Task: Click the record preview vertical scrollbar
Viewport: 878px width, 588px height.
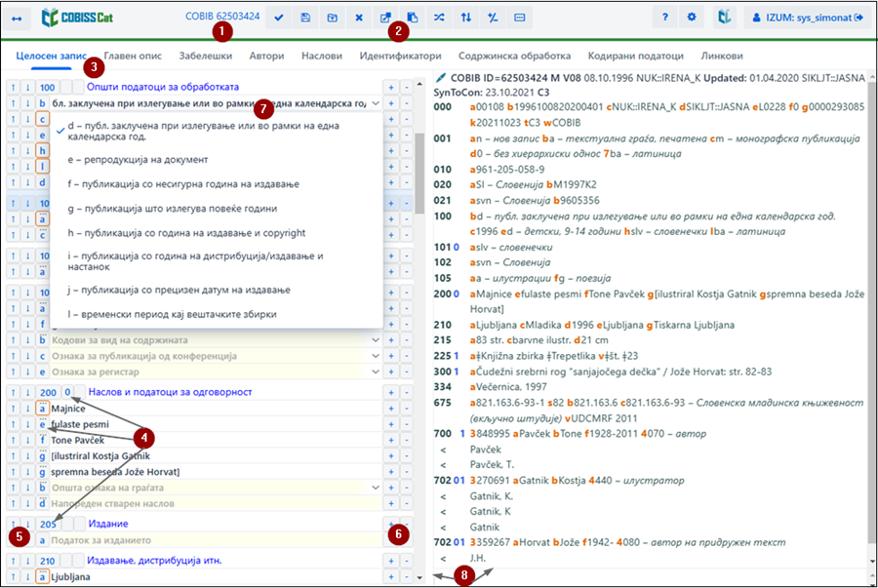Action: 872,313
